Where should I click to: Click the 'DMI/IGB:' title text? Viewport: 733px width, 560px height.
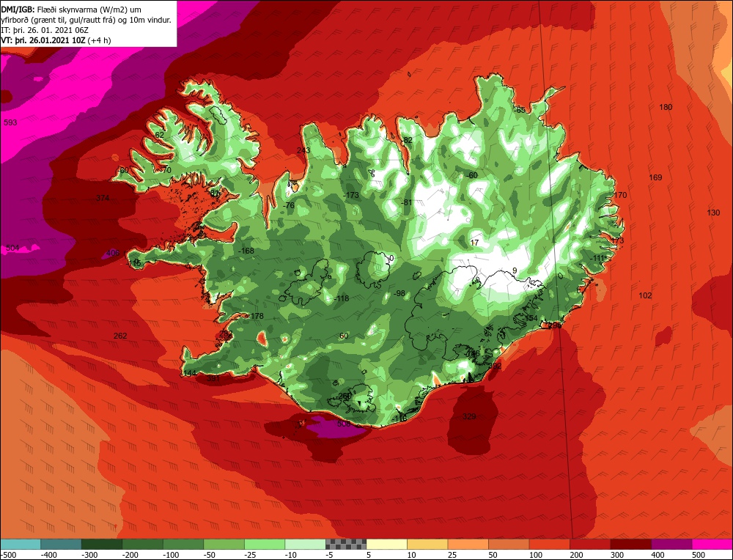(16, 10)
